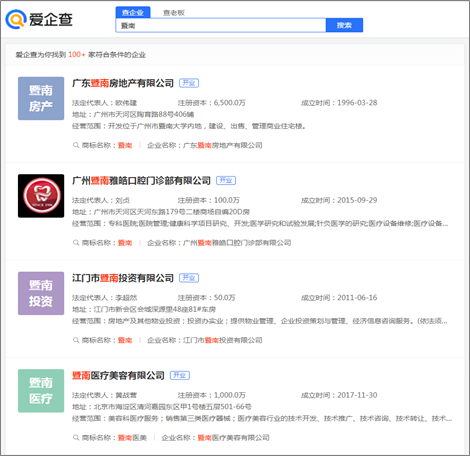The width and height of the screenshot is (470, 456).
Task: Click address 广州市天河区陶育路88号406铺
Action: [144, 115]
